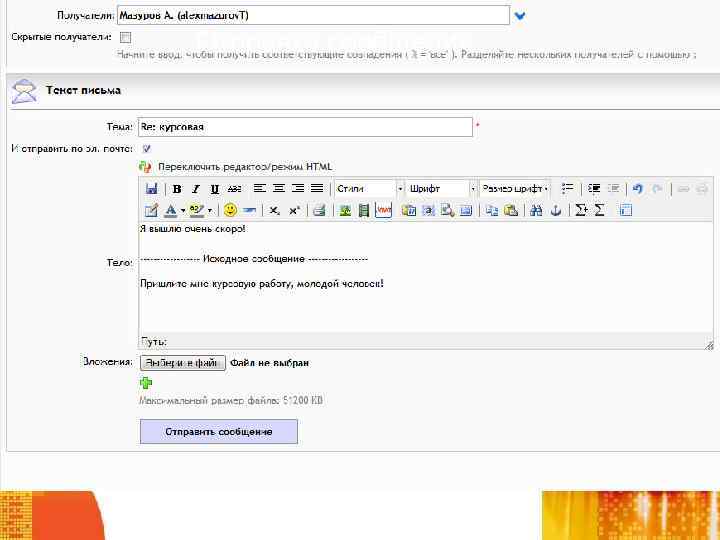Click the Save floppy disk icon in editor
Screen dimensions: 720x540
[x=151, y=189]
